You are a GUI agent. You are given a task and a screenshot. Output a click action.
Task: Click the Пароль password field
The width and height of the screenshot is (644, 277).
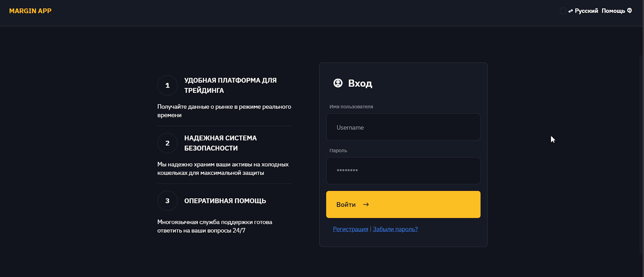pos(402,171)
